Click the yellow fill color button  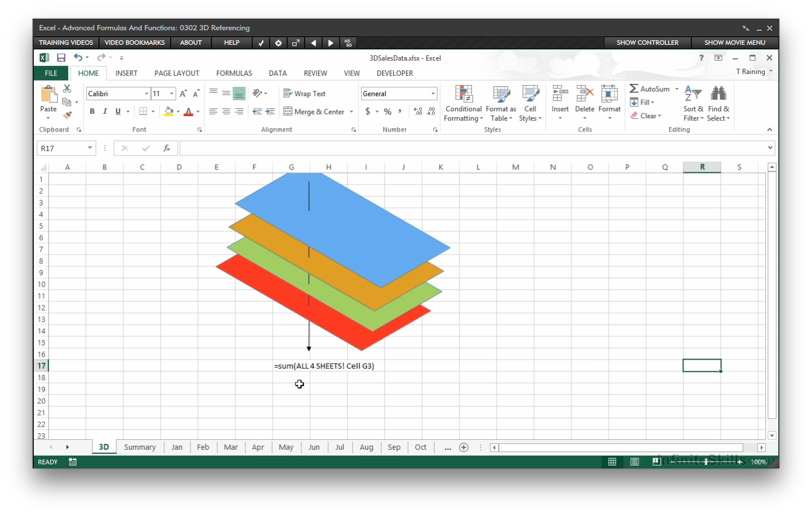pos(168,111)
